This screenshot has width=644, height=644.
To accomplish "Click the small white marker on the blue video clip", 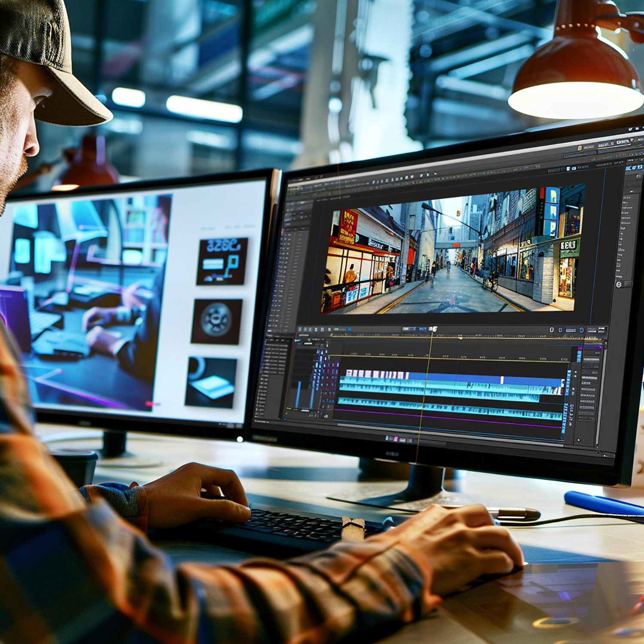I will point(502,380).
